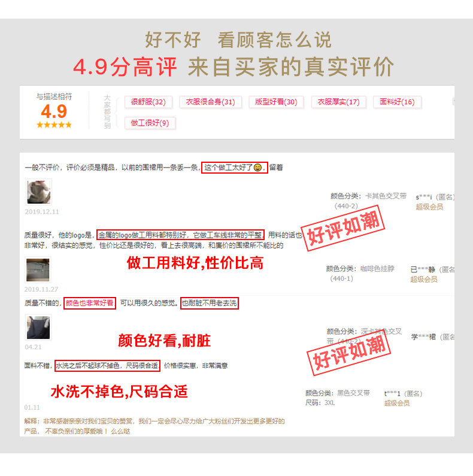Click 超级会员 under user t***1
This screenshot has height=476, width=473.
pos(397,403)
